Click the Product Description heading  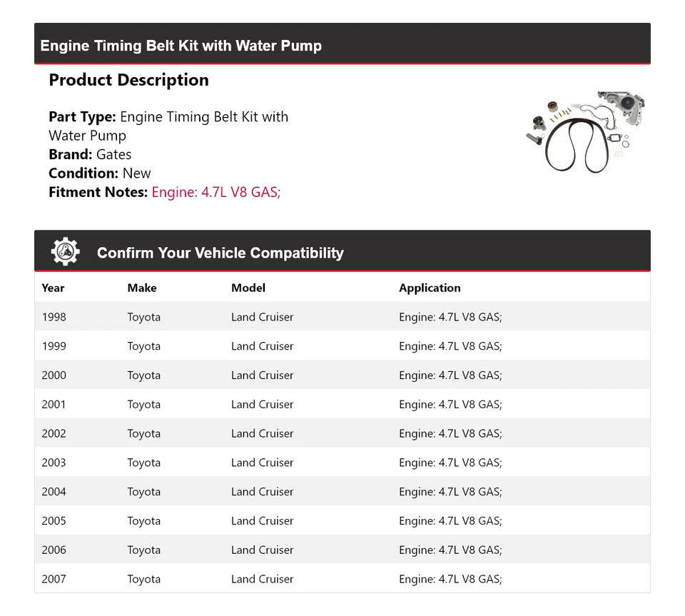[128, 80]
